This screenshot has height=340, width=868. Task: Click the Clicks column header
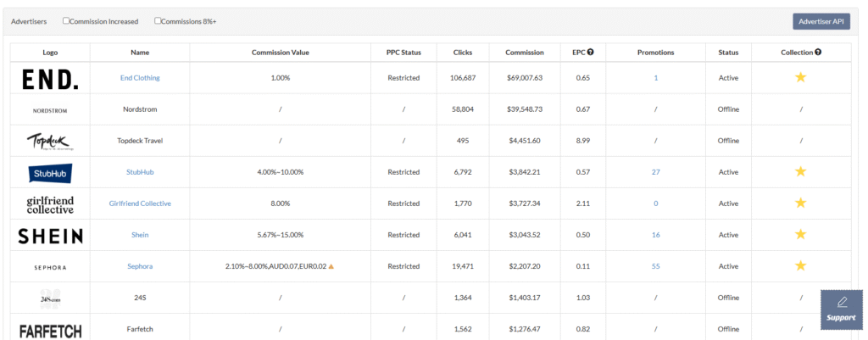click(x=463, y=53)
